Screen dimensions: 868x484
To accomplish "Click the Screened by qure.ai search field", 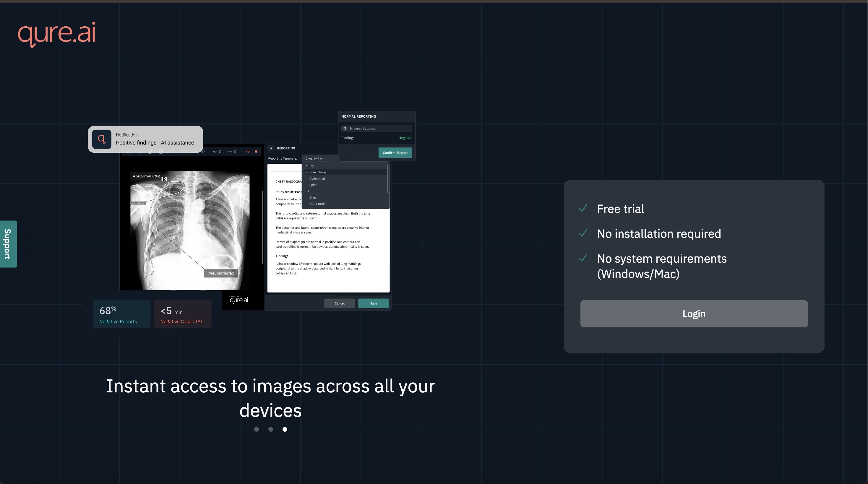I will [377, 128].
